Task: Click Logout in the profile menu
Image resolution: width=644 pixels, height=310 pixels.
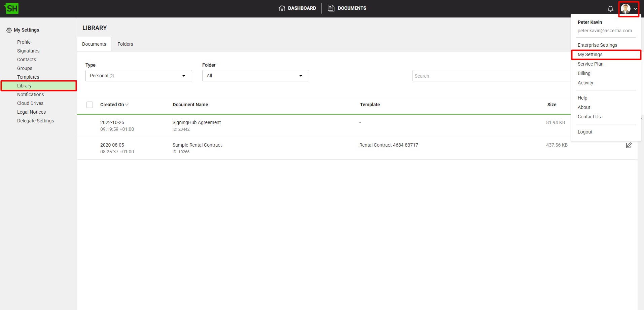Action: 585,132
